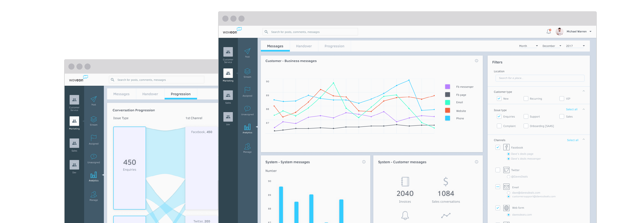The image size is (644, 223).
Task: Switch to Progression tab in front window
Action: click(x=334, y=46)
